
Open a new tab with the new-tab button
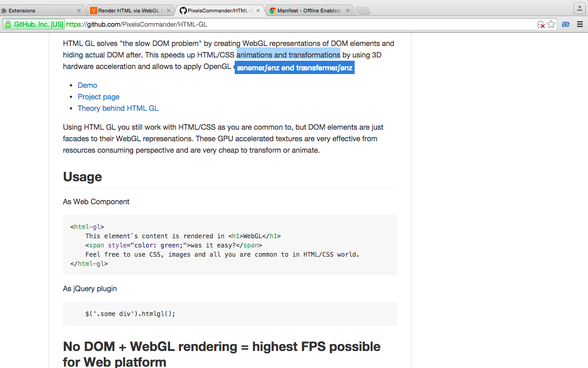pos(362,11)
